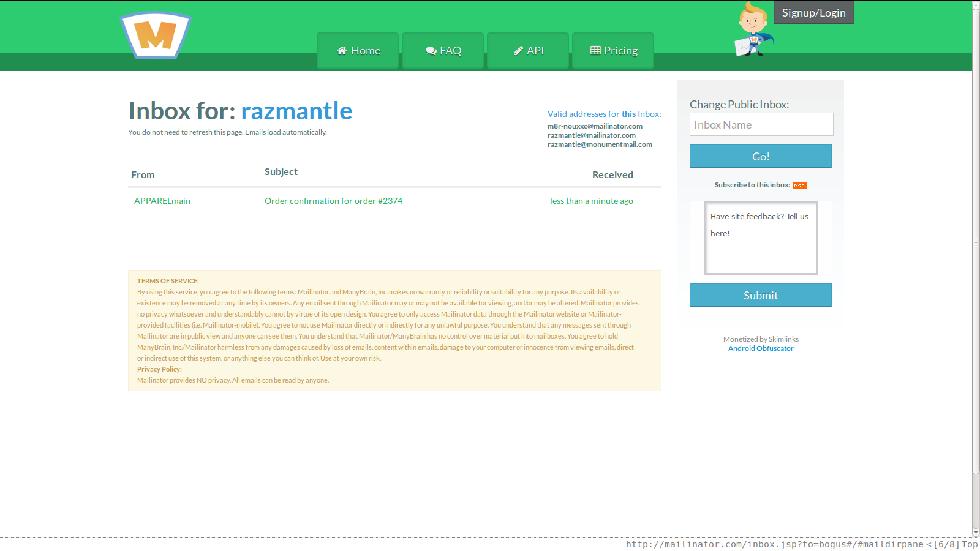Click the orange RSS feed icon
Image resolution: width=980 pixels, height=551 pixels.
pyautogui.click(x=799, y=186)
